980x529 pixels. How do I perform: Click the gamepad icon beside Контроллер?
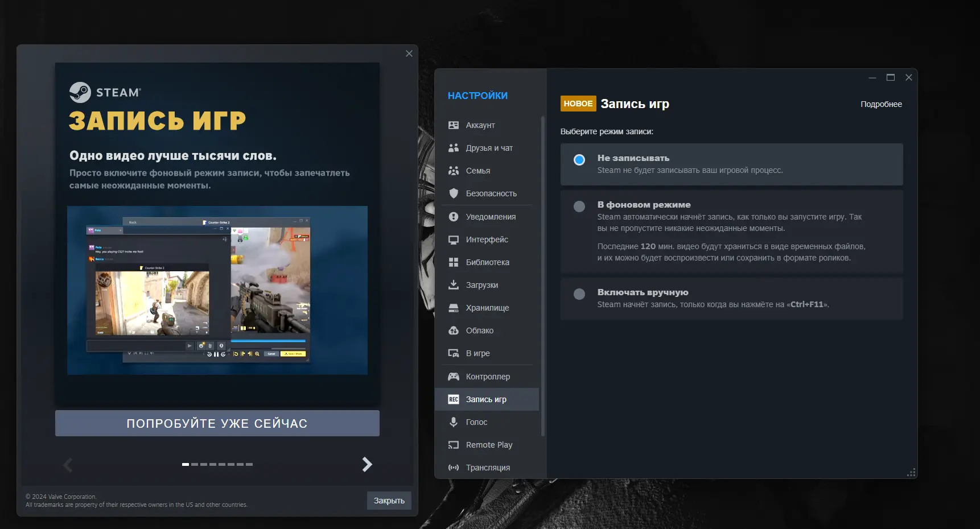[x=454, y=377]
